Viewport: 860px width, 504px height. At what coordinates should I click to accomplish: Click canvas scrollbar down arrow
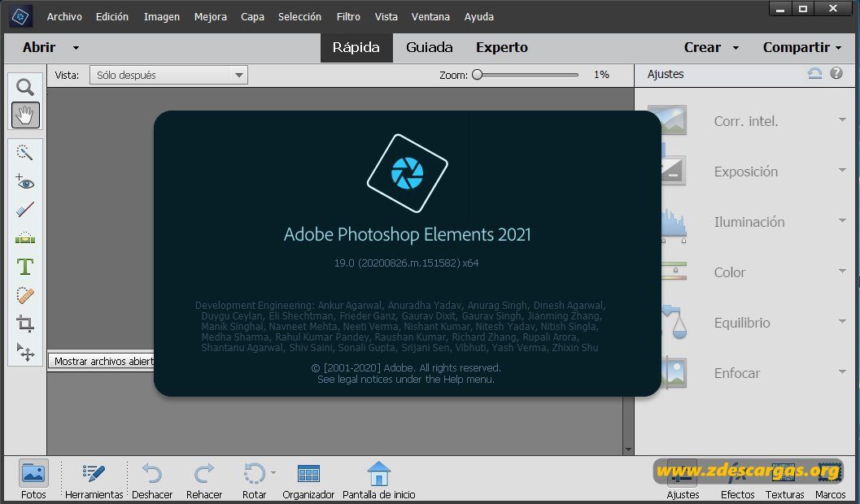click(x=629, y=450)
